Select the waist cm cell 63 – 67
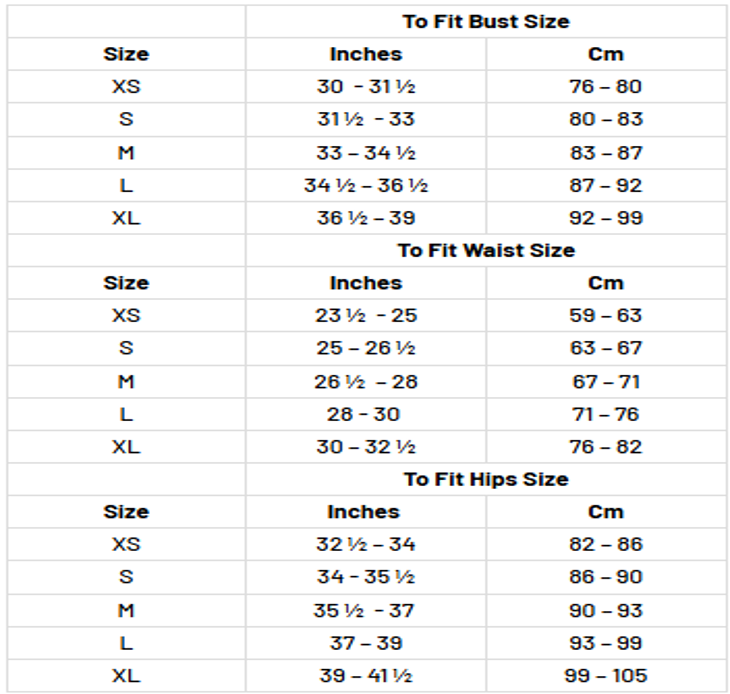This screenshot has width=730, height=694. [605, 348]
